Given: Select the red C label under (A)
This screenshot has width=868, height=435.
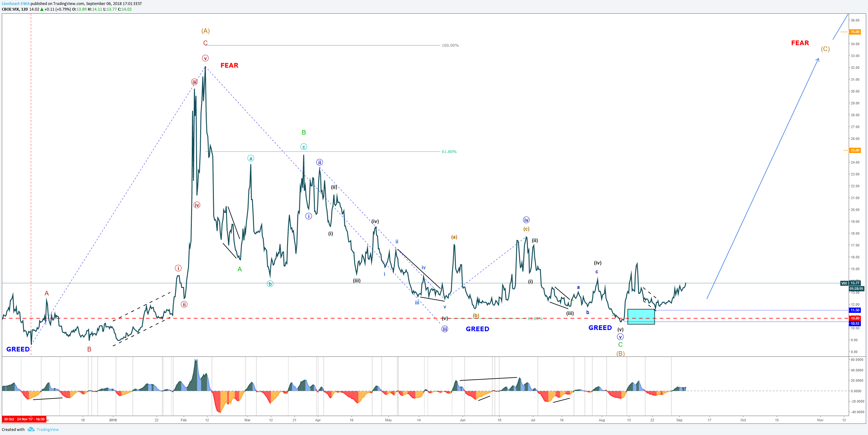Looking at the screenshot, I should 205,43.
